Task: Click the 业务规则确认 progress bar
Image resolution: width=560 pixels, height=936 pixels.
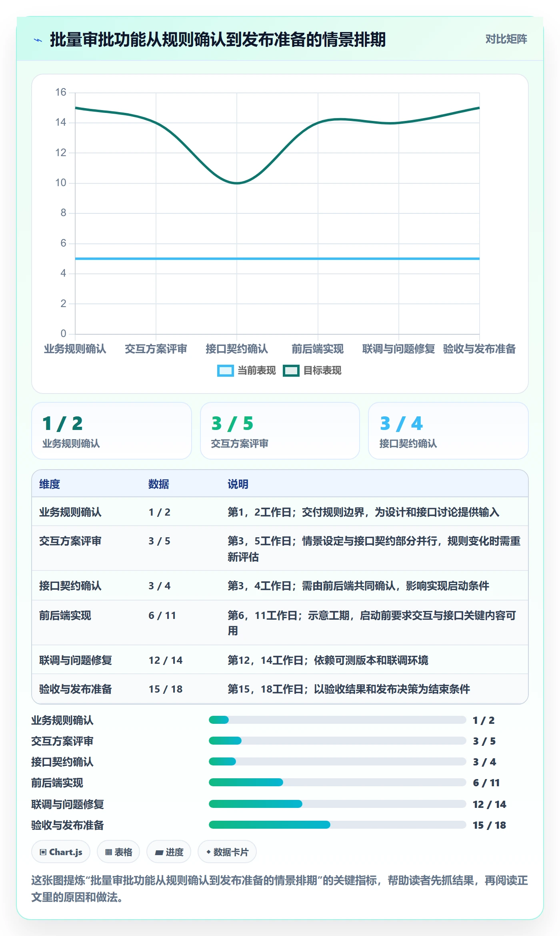Action: pos(337,720)
